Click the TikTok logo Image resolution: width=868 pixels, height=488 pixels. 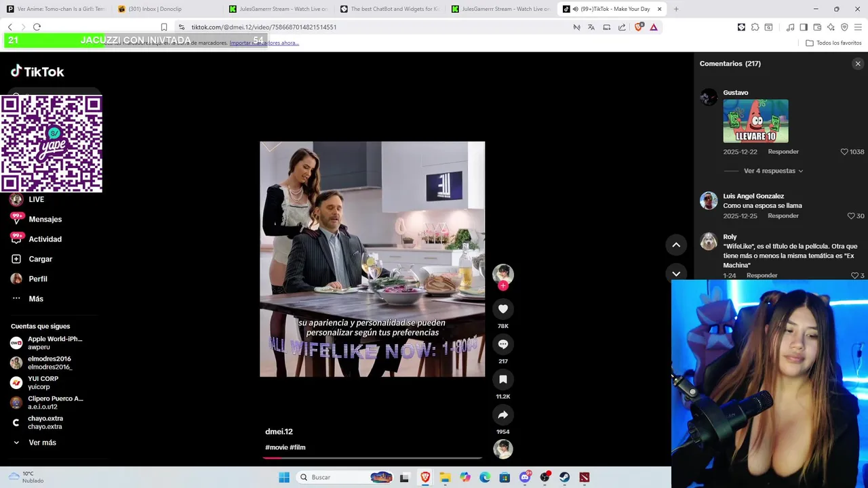(x=37, y=71)
